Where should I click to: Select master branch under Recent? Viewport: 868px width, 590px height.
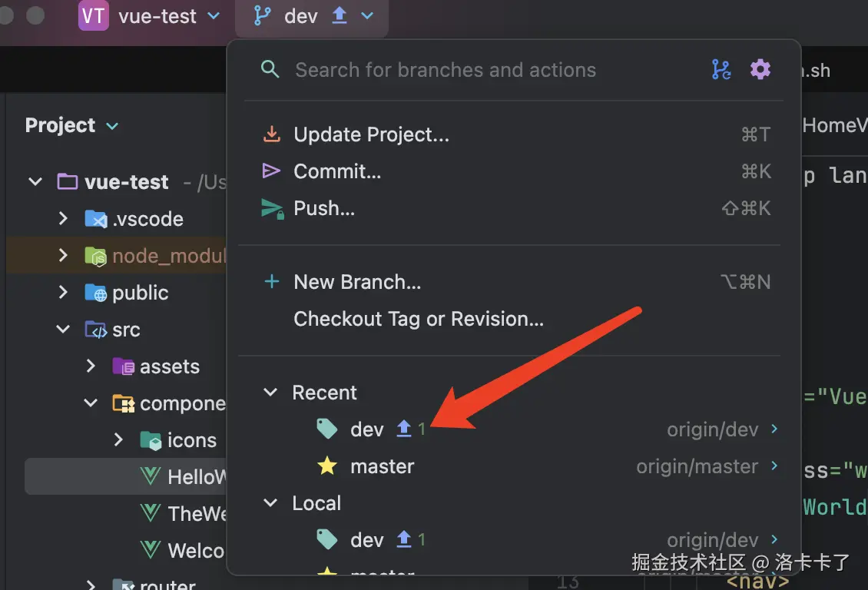click(383, 466)
